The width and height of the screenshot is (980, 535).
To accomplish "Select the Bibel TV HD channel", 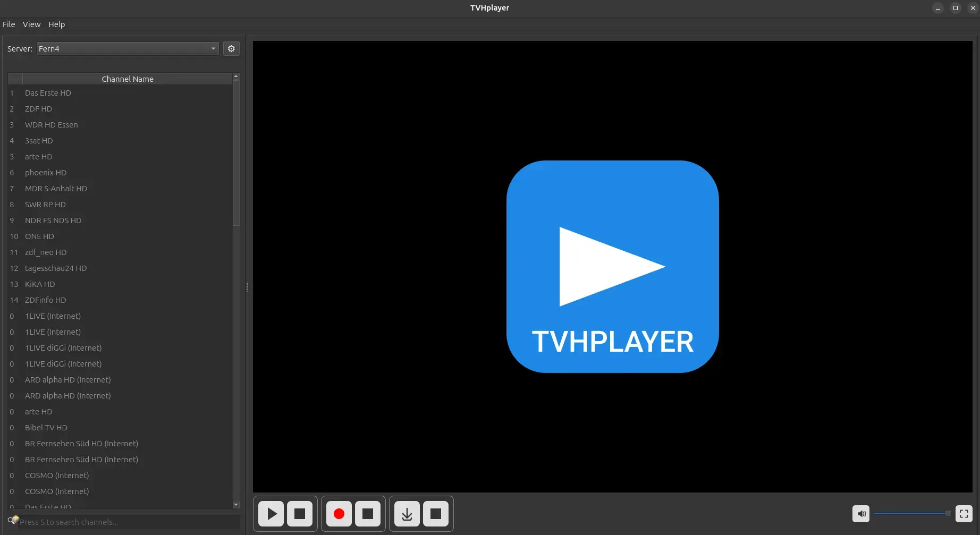I will (46, 428).
